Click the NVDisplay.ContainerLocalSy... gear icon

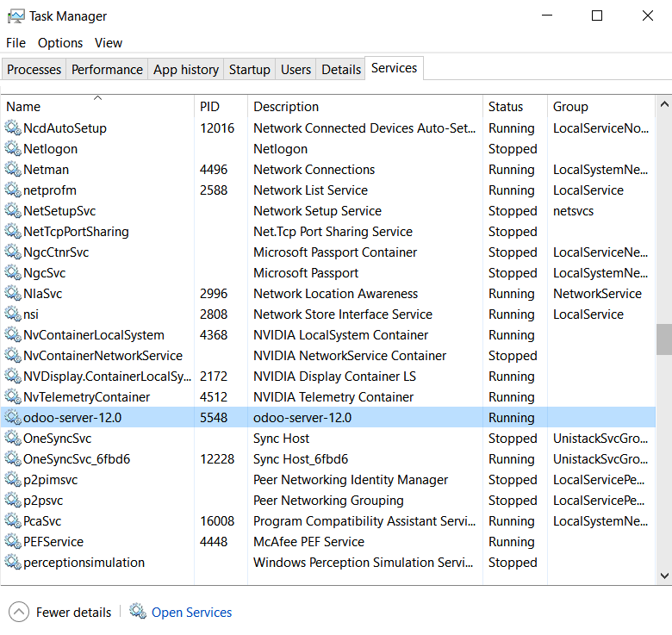(13, 376)
